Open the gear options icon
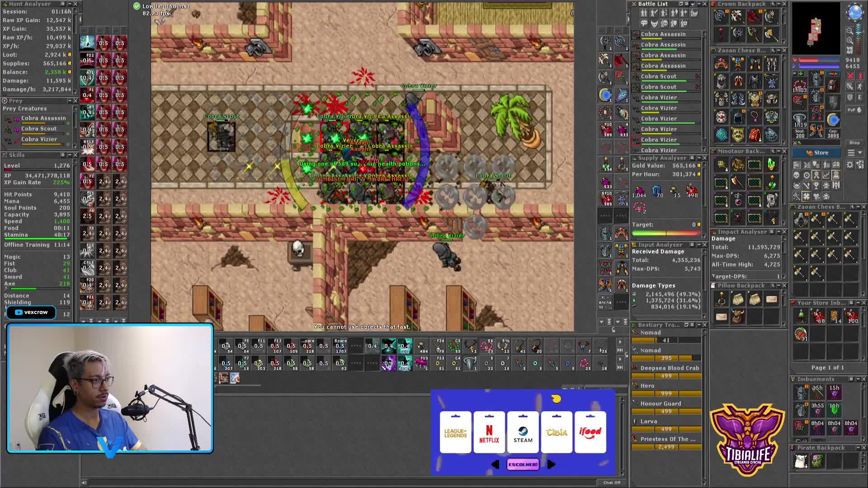 tap(850, 164)
